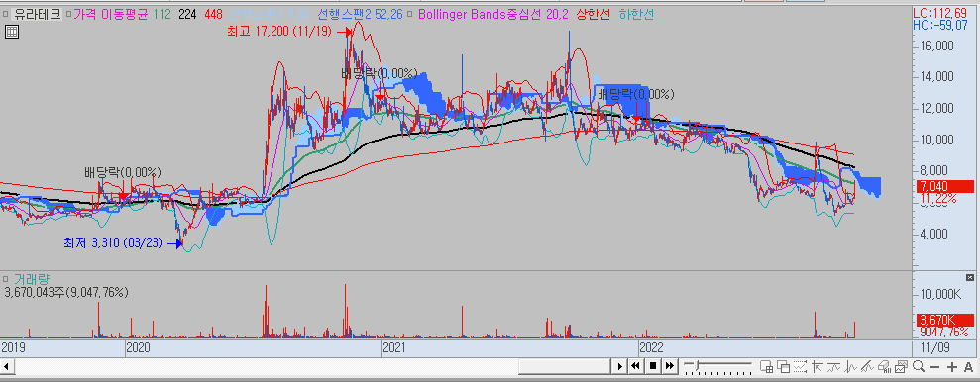The width and height of the screenshot is (980, 382).
Task: Select the vertical crosshair line tool
Action: (x=850, y=366)
